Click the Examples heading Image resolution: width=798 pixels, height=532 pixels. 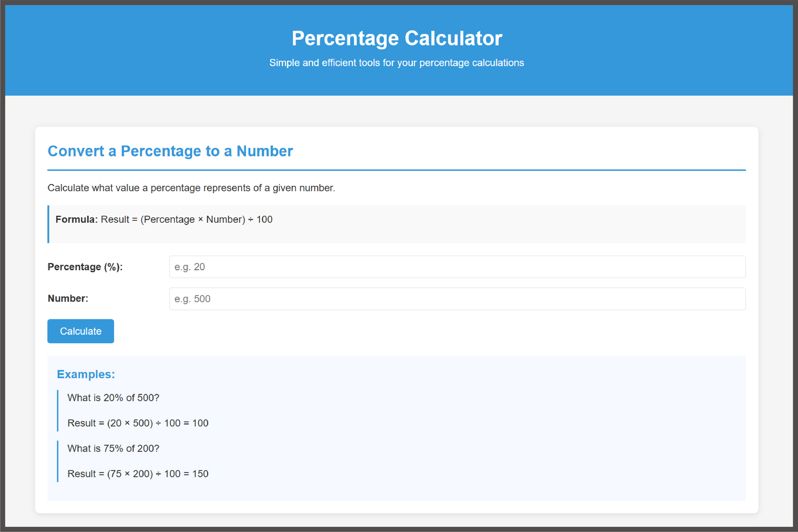86,374
